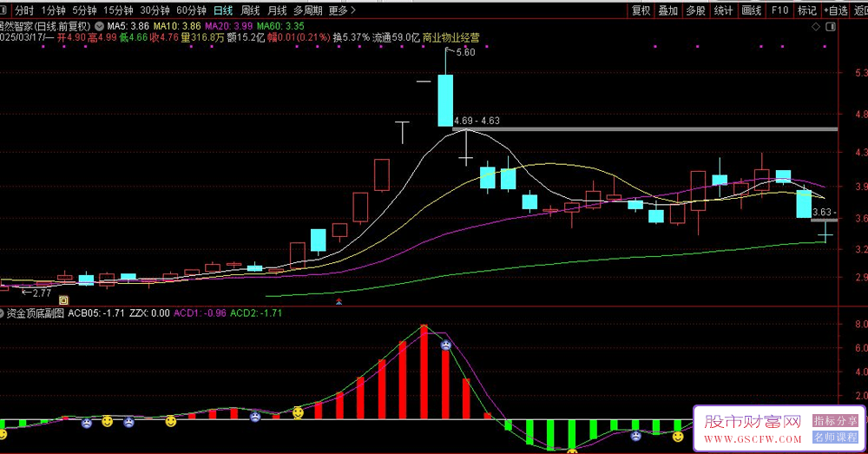Click the 叠加 overlay button
The height and width of the screenshot is (454, 868).
coord(667,10)
